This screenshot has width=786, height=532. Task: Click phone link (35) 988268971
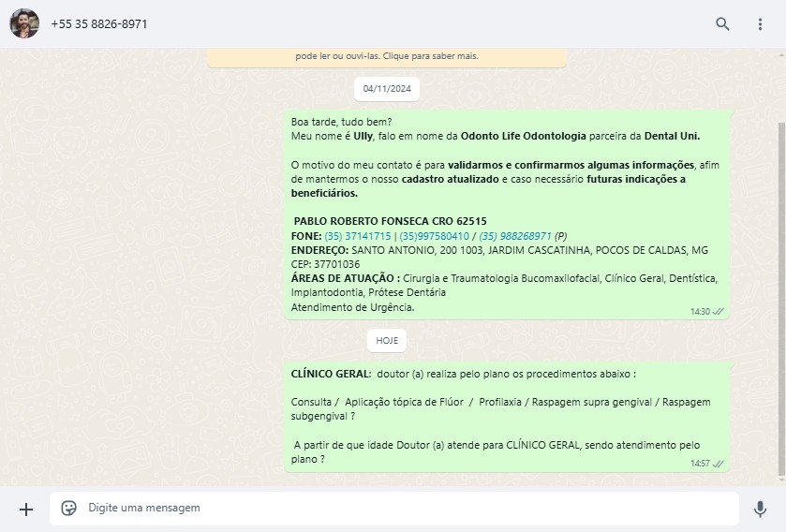(515, 236)
